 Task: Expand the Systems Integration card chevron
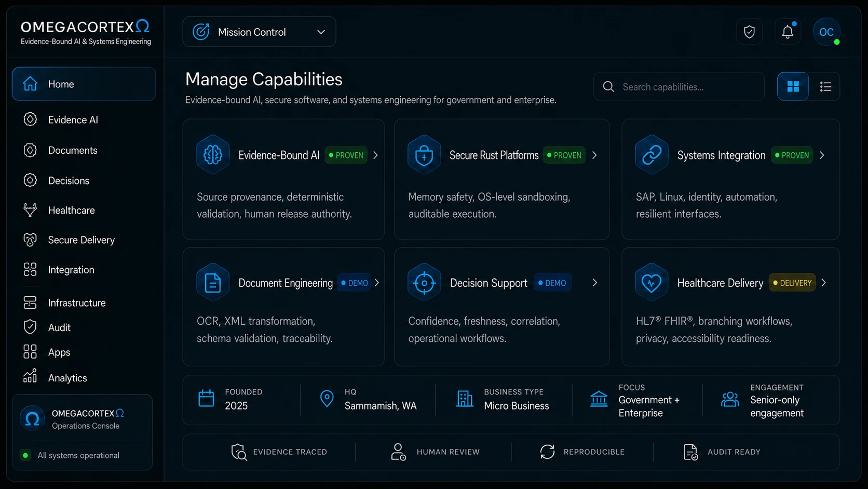(x=822, y=155)
